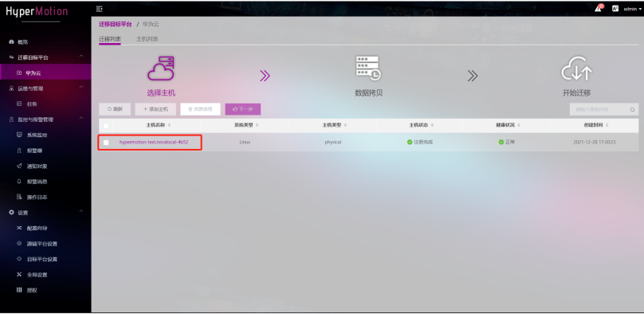
Task: Click the green check icon beside 正常
Action: coord(501,142)
